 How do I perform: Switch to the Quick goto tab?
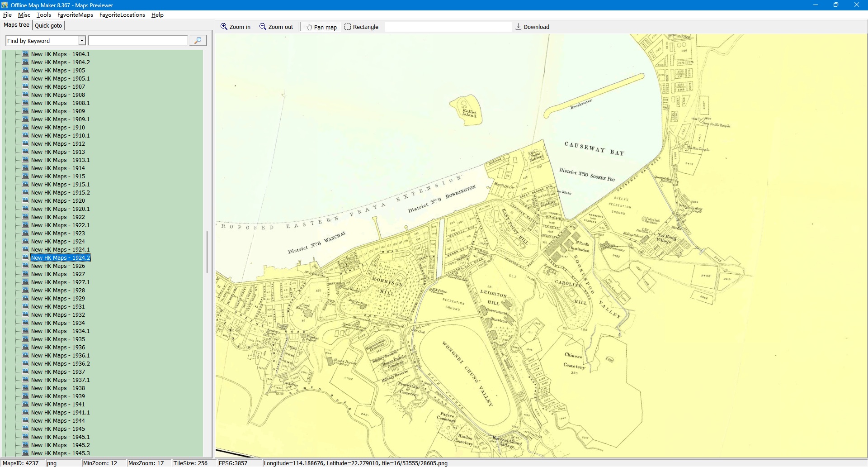48,25
